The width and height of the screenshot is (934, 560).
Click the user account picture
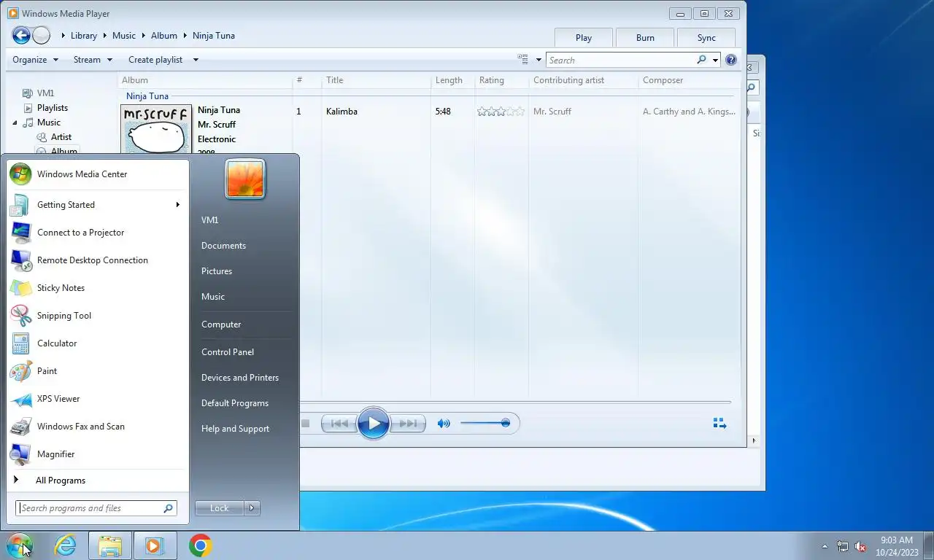tap(245, 179)
